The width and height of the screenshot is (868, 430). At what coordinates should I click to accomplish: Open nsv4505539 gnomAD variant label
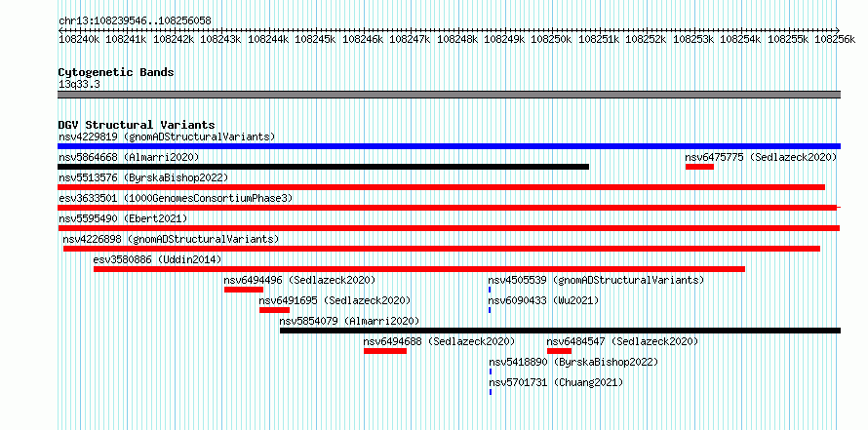click(596, 280)
